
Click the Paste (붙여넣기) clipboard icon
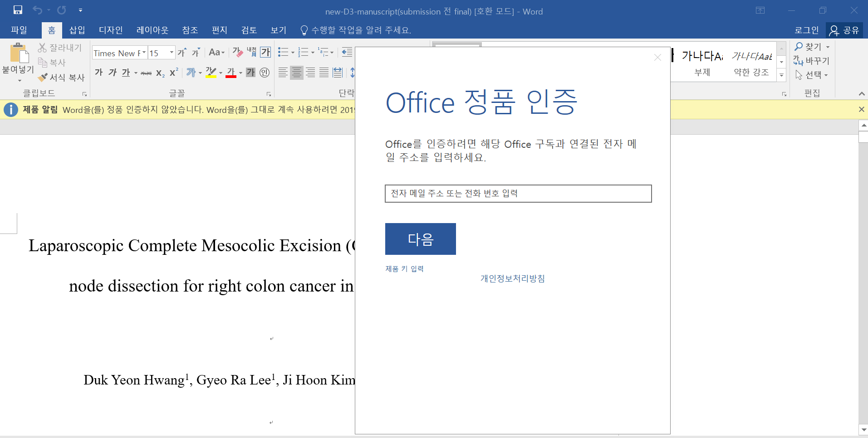[19, 53]
